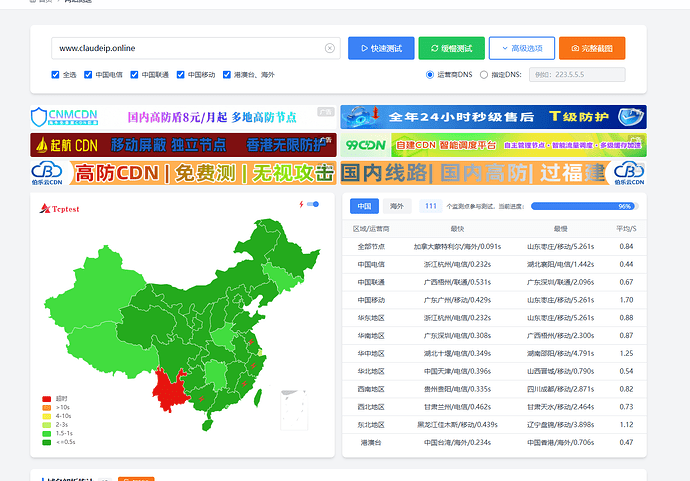This screenshot has width=690, height=481.
Task: Select the 中国移动 table row label
Action: click(371, 300)
